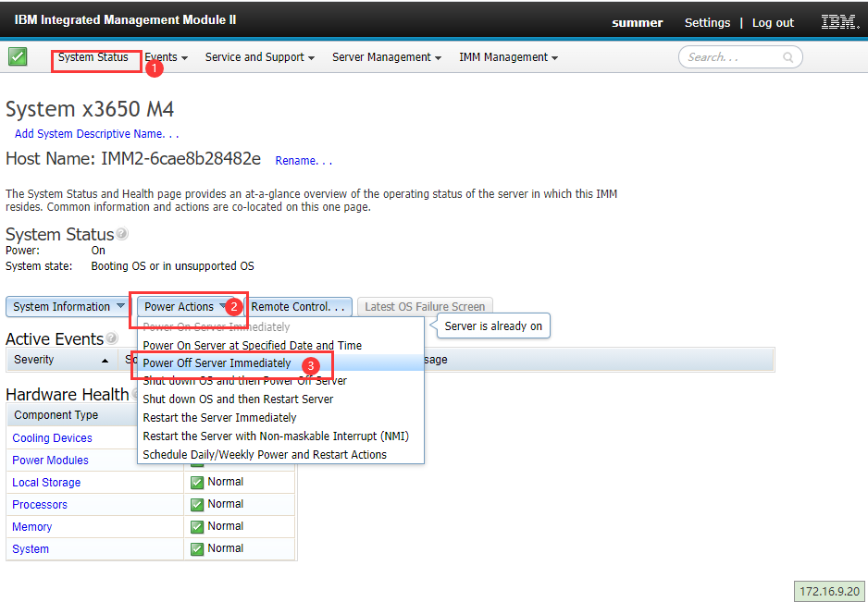
Task: Open Power Modules hardware link
Action: coord(50,461)
